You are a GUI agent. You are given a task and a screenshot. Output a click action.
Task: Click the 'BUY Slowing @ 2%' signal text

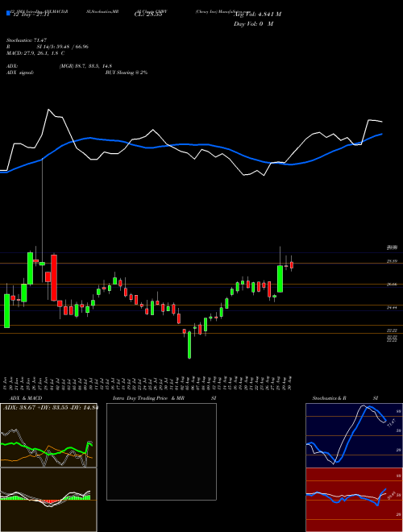(127, 73)
